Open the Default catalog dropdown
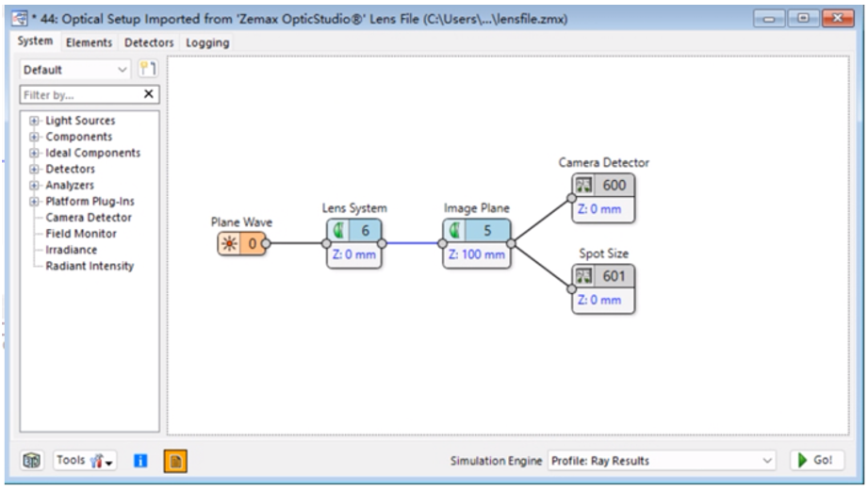 point(75,69)
